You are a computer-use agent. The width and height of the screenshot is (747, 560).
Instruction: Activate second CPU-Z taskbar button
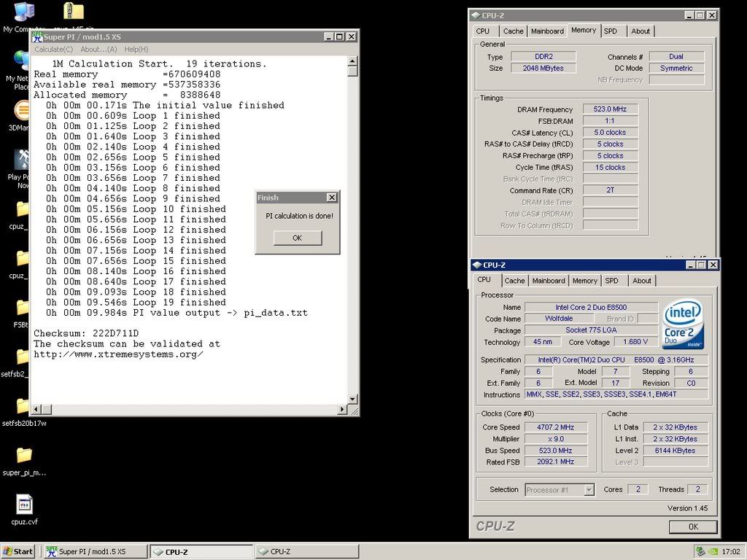(307, 551)
